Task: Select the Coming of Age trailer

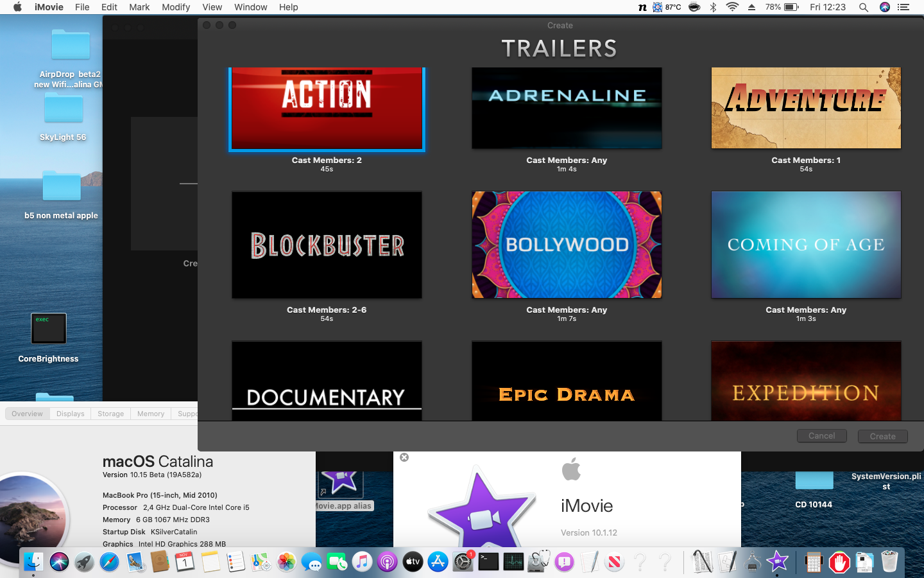Action: (x=806, y=245)
